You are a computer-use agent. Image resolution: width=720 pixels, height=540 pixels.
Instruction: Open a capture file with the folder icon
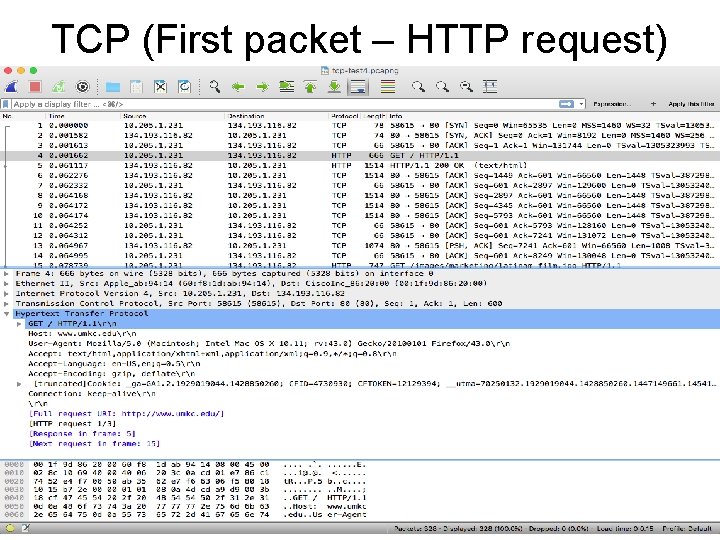(x=112, y=87)
